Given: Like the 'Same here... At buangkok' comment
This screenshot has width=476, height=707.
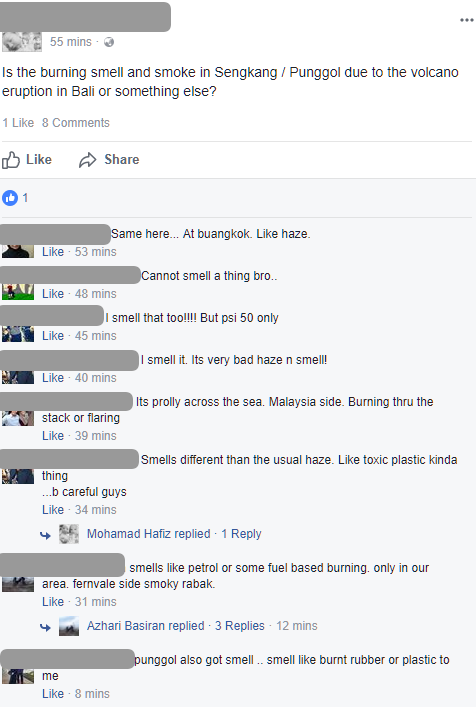Looking at the screenshot, I should click(53, 252).
